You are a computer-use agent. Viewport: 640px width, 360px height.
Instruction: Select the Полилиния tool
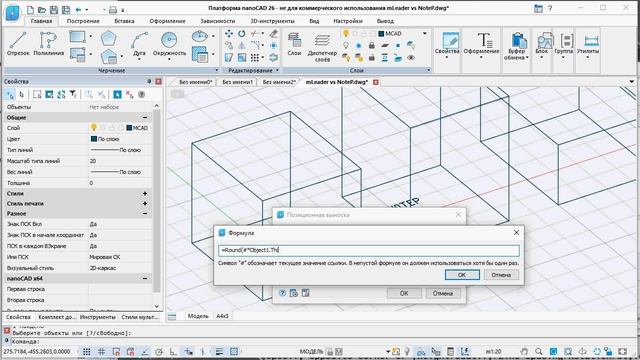click(x=49, y=44)
